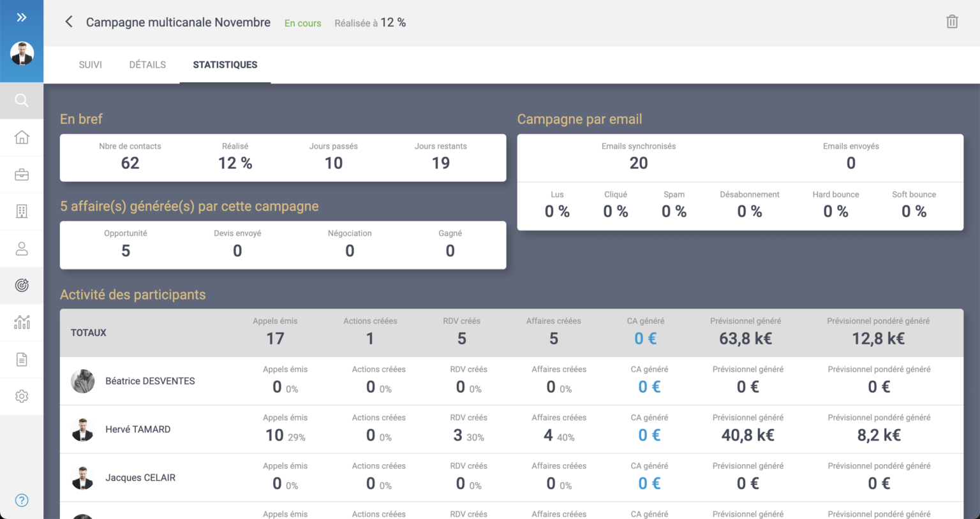Switch to the DÉTAILS tab
980x519 pixels.
pyautogui.click(x=147, y=64)
